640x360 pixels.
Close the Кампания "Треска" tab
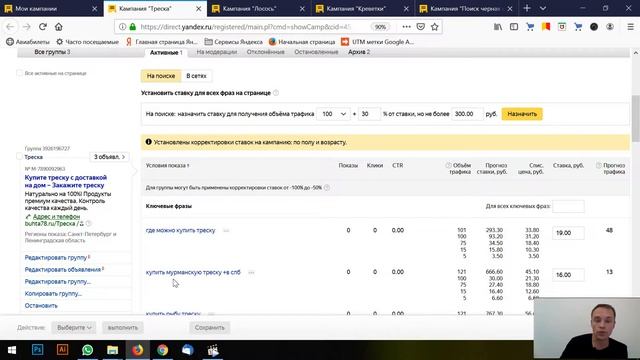pyautogui.click(x=198, y=8)
